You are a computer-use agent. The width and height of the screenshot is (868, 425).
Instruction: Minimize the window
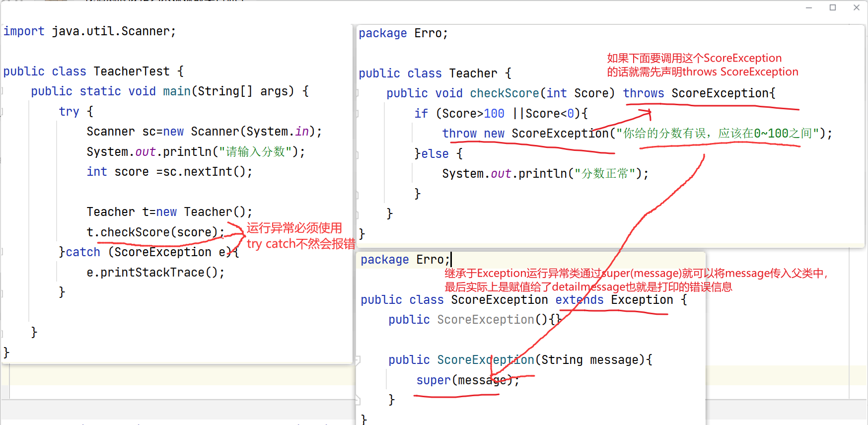click(x=809, y=7)
